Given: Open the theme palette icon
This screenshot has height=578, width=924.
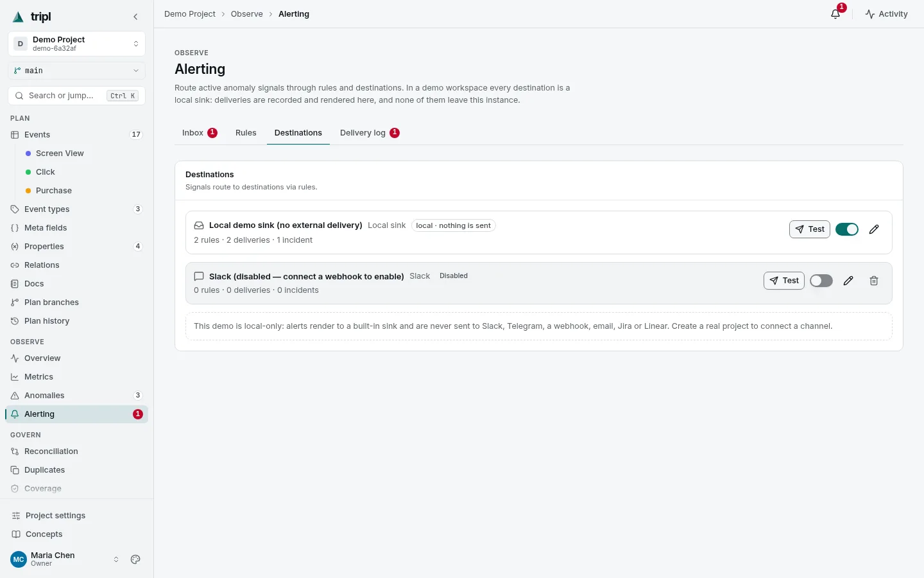Looking at the screenshot, I should tap(135, 559).
